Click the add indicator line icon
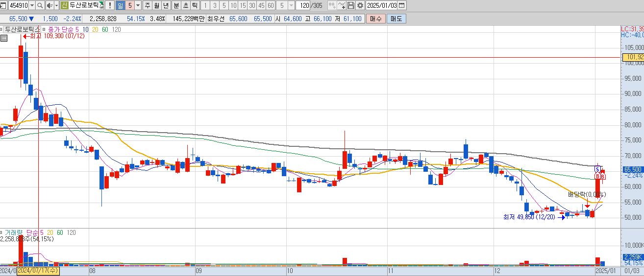The height and width of the screenshot is (276, 644). point(342,6)
